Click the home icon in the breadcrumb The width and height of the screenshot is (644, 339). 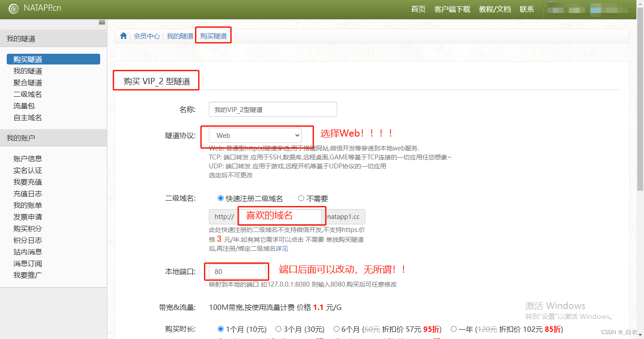123,36
